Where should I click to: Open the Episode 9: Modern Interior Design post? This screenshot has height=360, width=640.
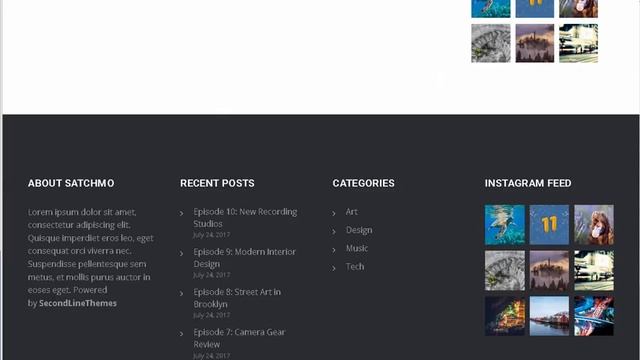pyautogui.click(x=244, y=258)
